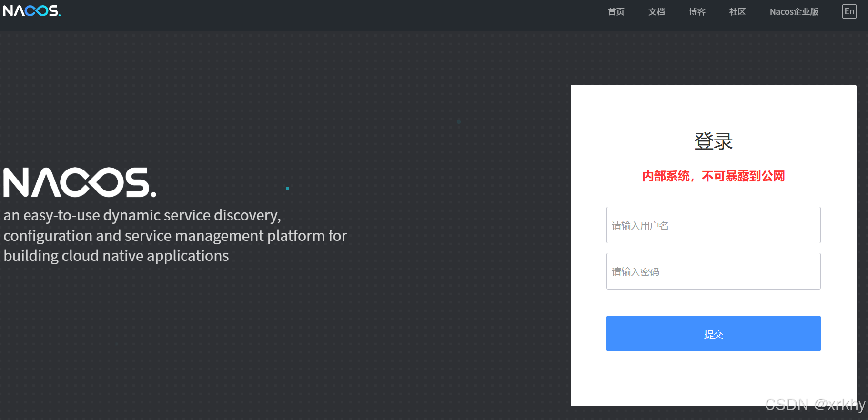Image resolution: width=868 pixels, height=420 pixels.
Task: Focus the 请输入用户名 username field
Action: click(x=713, y=225)
